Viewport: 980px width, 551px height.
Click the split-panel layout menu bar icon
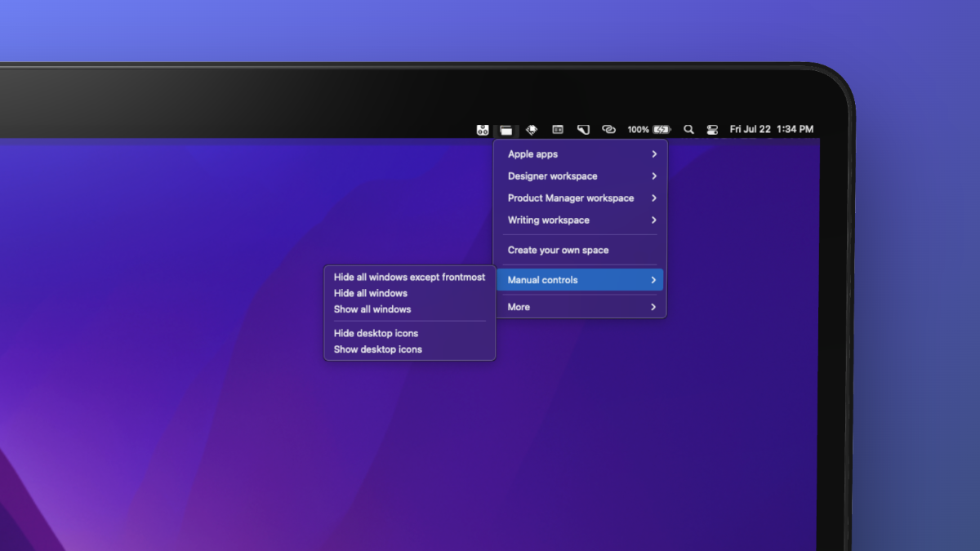[558, 130]
